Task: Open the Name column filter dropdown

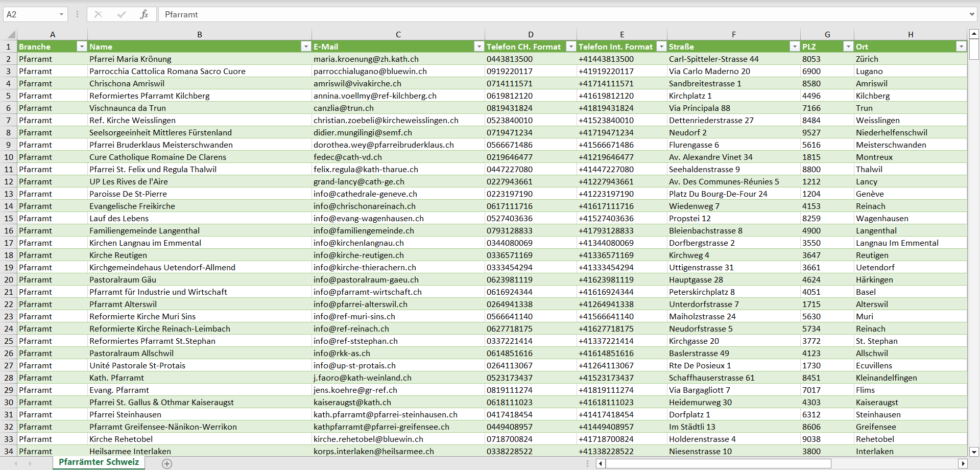Action: pyautogui.click(x=306, y=46)
